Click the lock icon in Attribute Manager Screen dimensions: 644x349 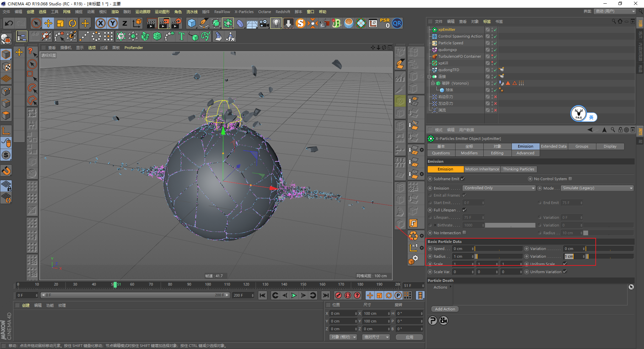[x=621, y=130]
